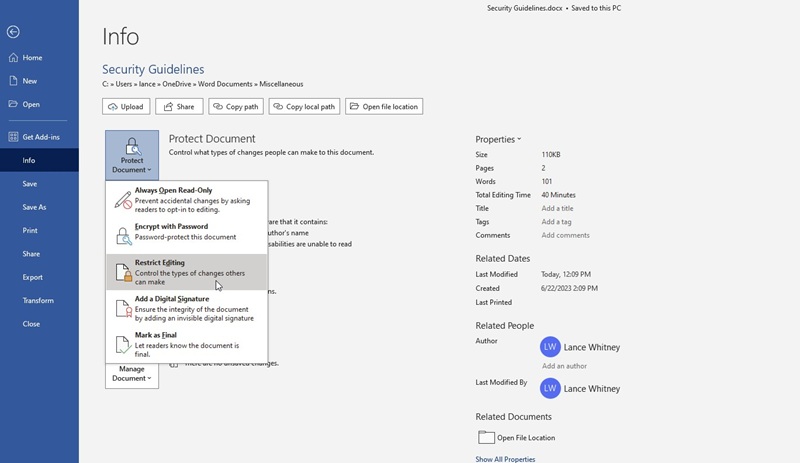Select Save As in the sidebar
Screen dimensions: 800x463
click(x=35, y=207)
